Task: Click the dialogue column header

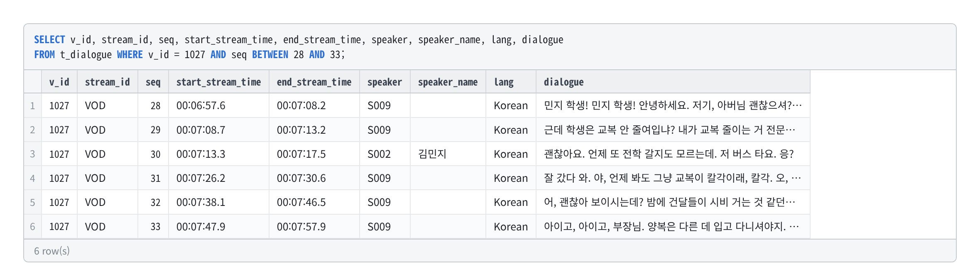Action: [x=673, y=82]
